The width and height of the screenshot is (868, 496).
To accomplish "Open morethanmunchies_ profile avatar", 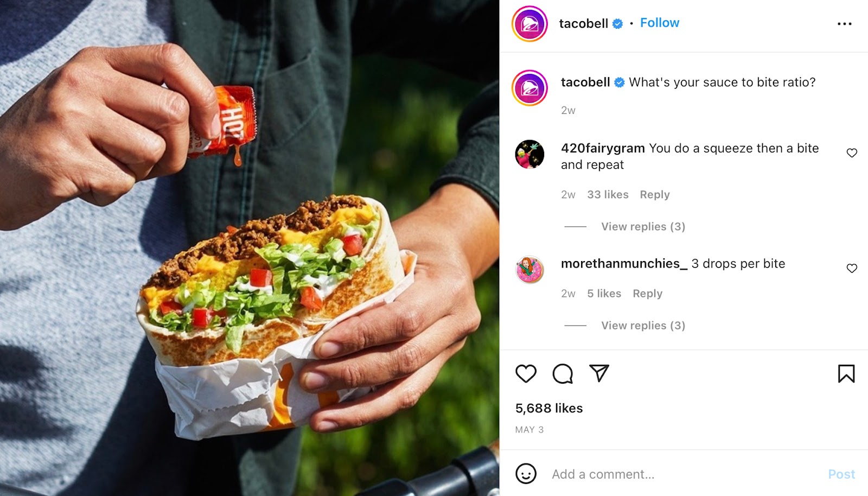I will [529, 270].
